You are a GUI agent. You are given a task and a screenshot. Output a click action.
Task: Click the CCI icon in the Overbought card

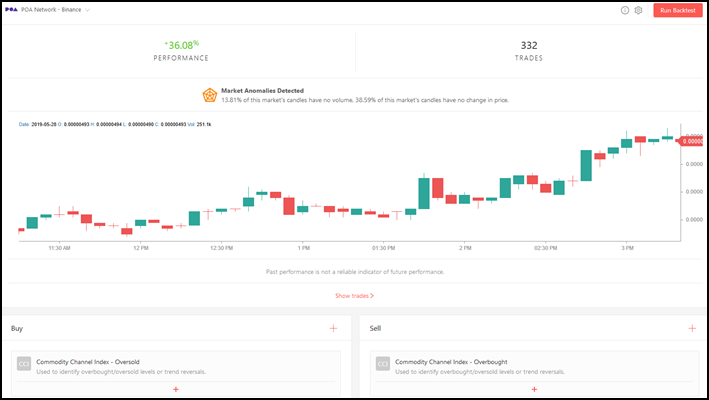[383, 363]
